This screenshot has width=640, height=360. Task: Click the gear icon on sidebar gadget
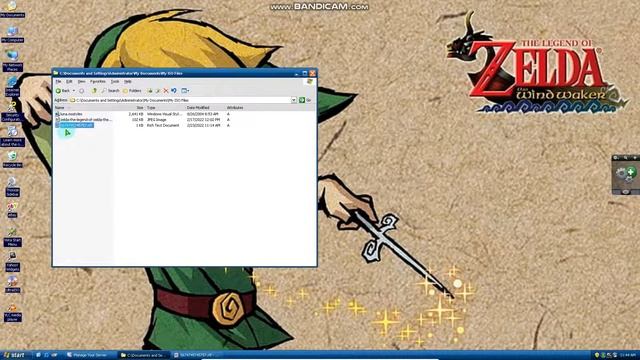point(621,173)
